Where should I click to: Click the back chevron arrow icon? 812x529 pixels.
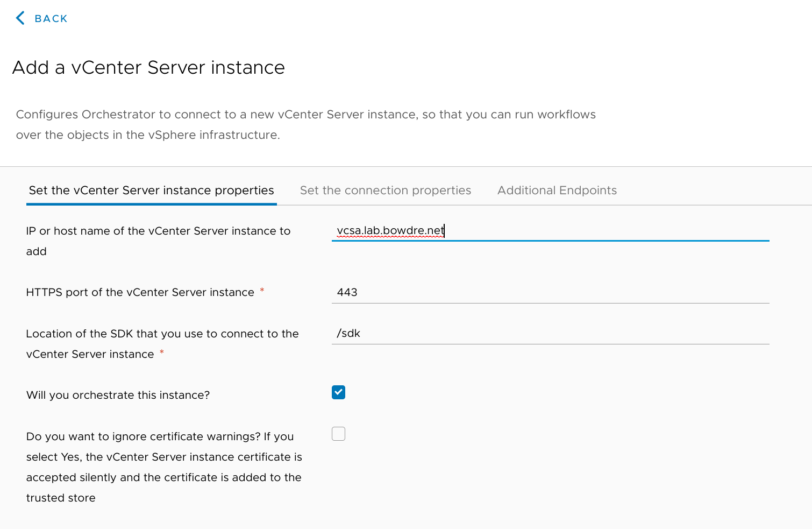tap(20, 18)
